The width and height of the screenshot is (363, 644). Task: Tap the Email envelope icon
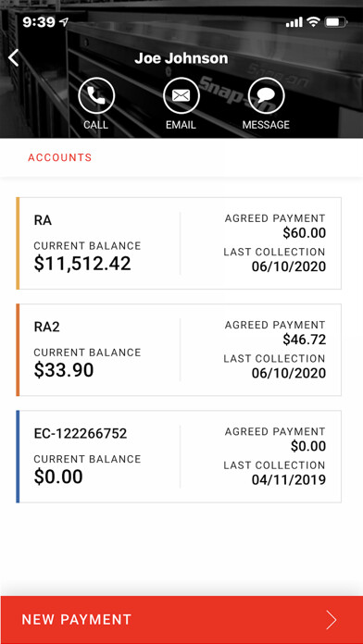(x=181, y=95)
